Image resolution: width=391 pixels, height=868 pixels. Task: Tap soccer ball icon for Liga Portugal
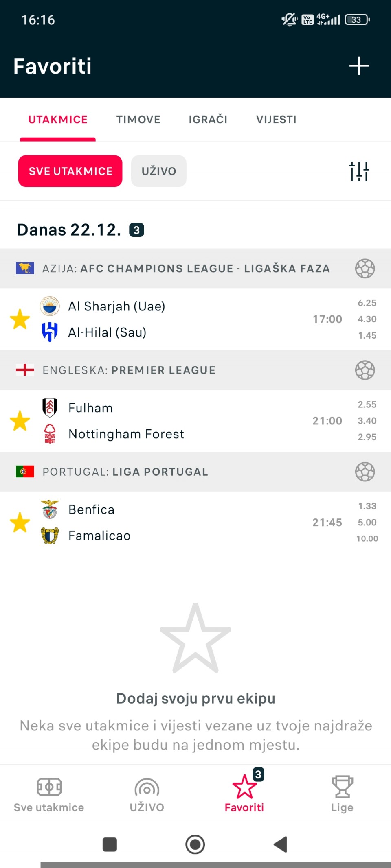pos(365,472)
